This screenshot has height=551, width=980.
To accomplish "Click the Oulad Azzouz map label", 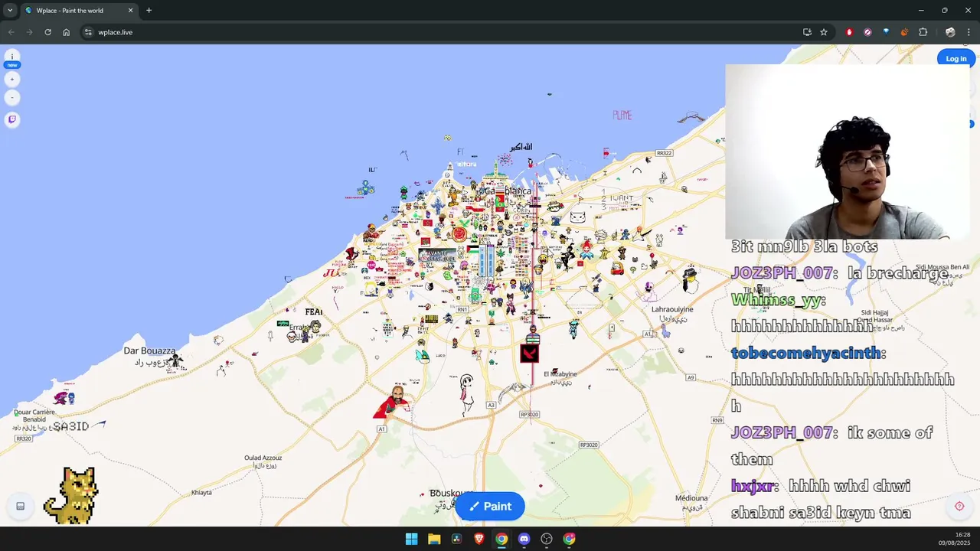I will tap(263, 458).
